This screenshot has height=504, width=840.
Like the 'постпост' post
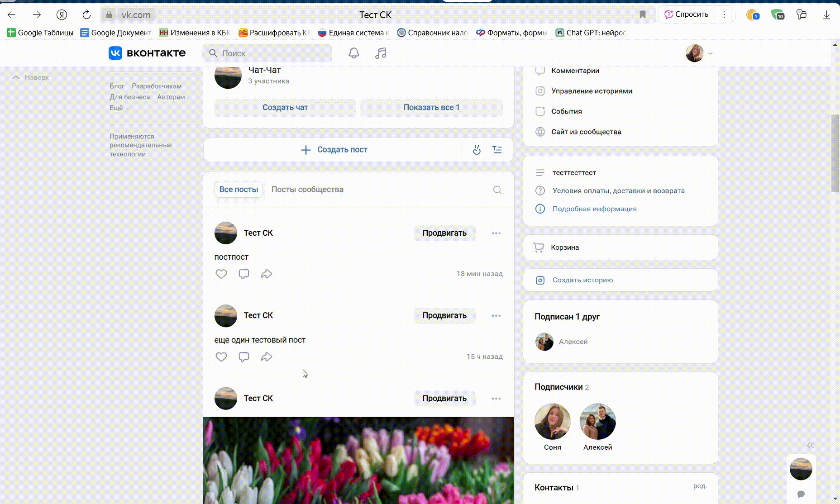(221, 274)
